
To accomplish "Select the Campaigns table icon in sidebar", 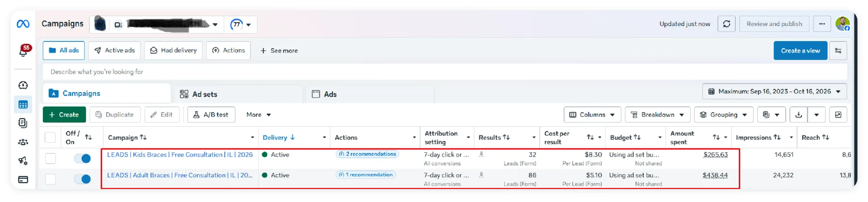I will 23,104.
